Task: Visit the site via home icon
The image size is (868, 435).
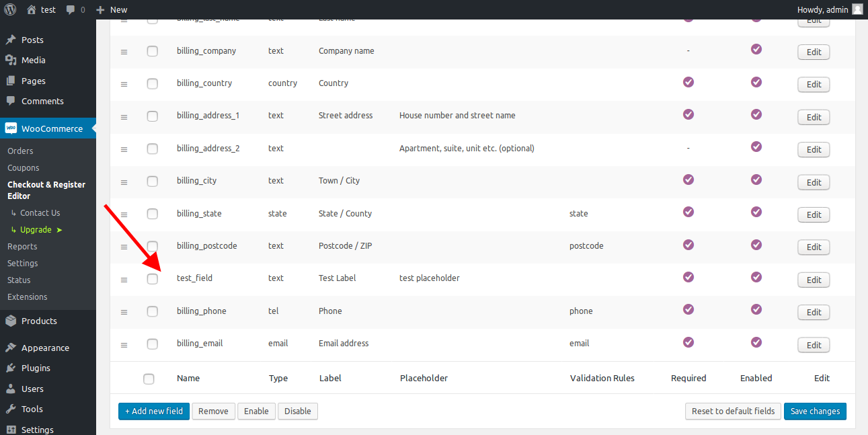Action: coord(32,9)
